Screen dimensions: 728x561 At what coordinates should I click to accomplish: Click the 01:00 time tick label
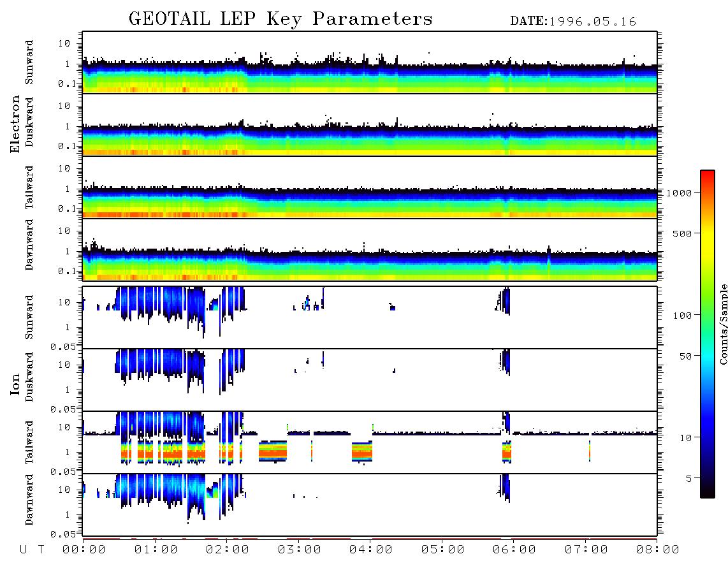point(156,550)
